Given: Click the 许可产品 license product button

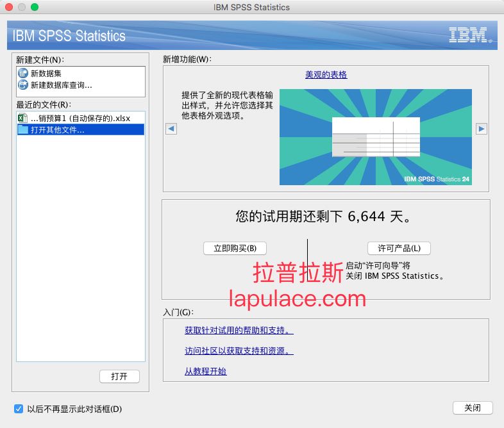Looking at the screenshot, I should pos(399,248).
